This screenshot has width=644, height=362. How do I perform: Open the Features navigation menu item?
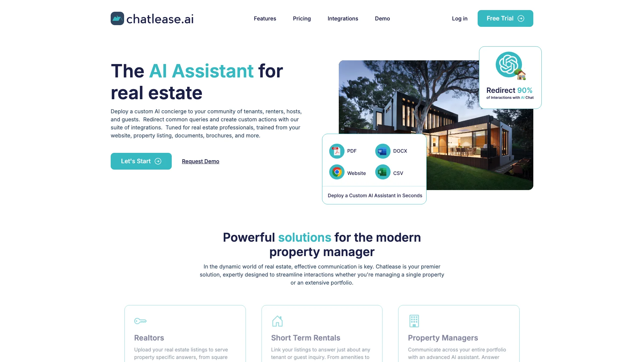pyautogui.click(x=265, y=18)
